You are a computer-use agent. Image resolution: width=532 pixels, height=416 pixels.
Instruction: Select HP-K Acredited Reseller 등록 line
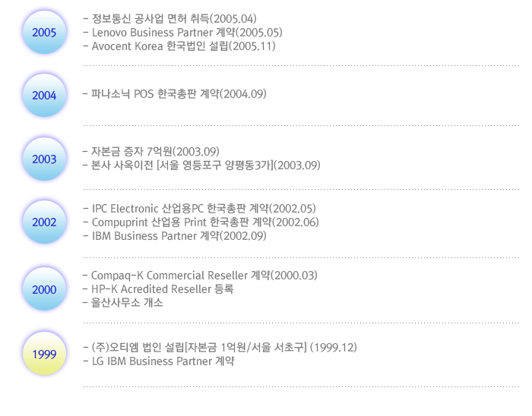click(x=158, y=289)
